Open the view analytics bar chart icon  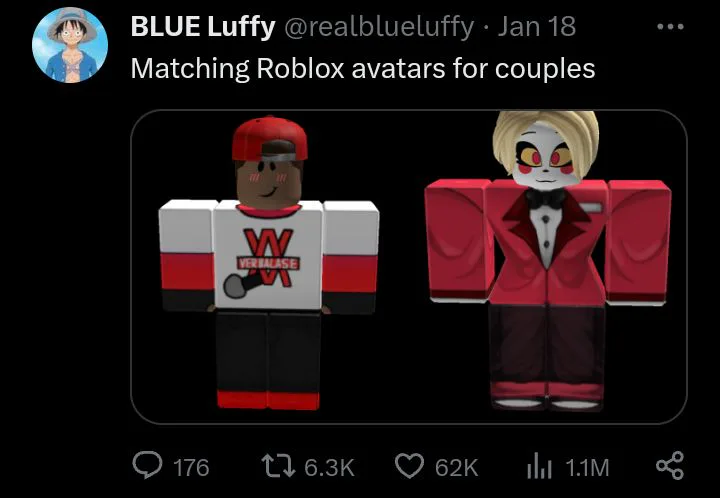tap(539, 466)
